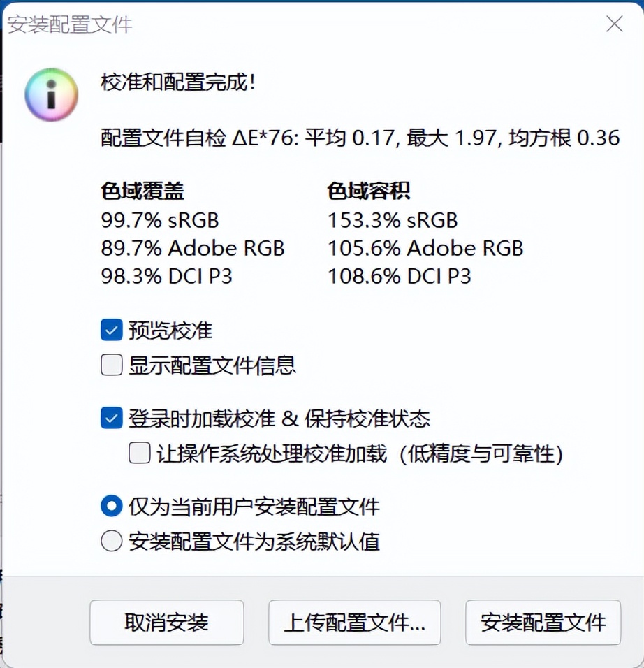The width and height of the screenshot is (644, 668).
Task: Click the 取消安装 button
Action: point(166,624)
